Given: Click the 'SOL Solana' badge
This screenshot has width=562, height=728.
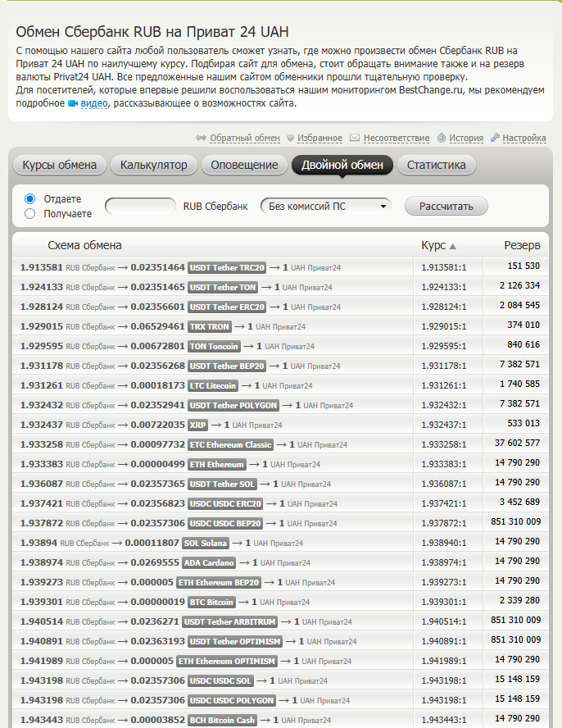Looking at the screenshot, I should [x=205, y=543].
